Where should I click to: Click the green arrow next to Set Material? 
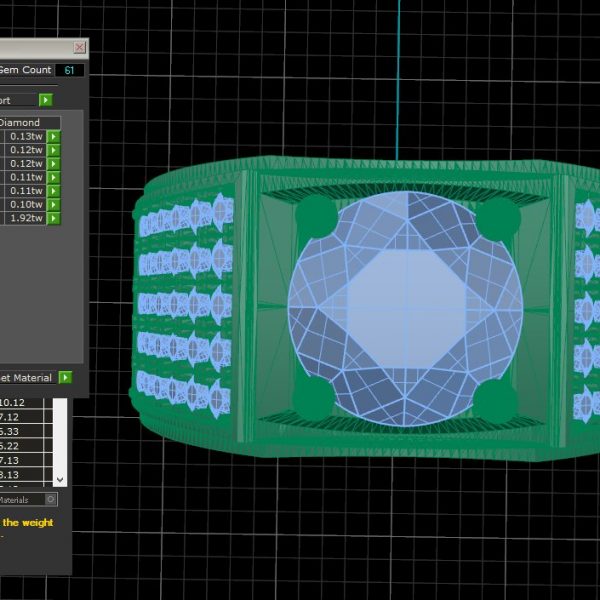[65, 378]
